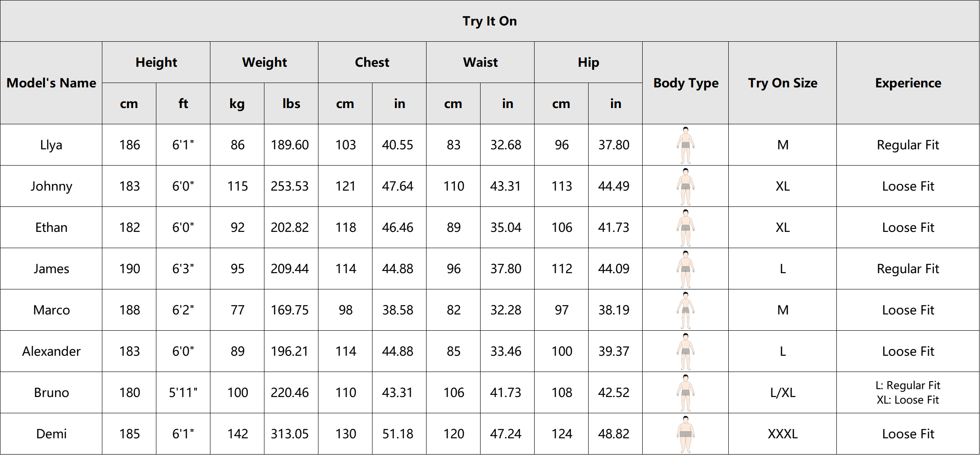Click the Experience column header
Screen dimensions: 980x455
click(908, 83)
